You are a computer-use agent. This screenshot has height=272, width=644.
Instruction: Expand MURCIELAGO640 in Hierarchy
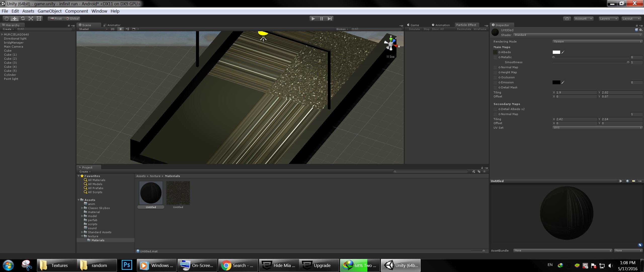coord(2,35)
